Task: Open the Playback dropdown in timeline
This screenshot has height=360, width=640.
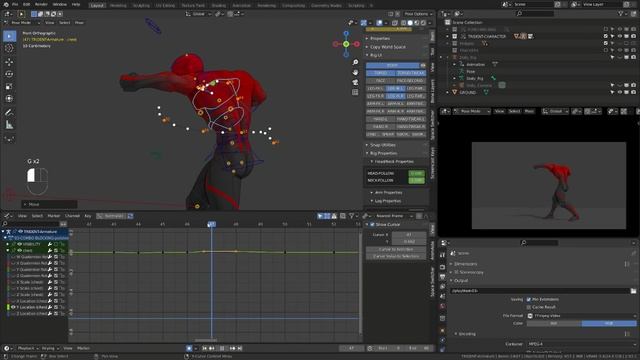Action: click(28, 349)
